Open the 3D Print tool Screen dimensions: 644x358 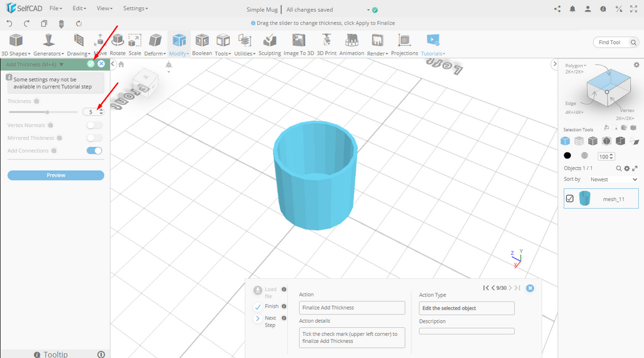(x=326, y=45)
